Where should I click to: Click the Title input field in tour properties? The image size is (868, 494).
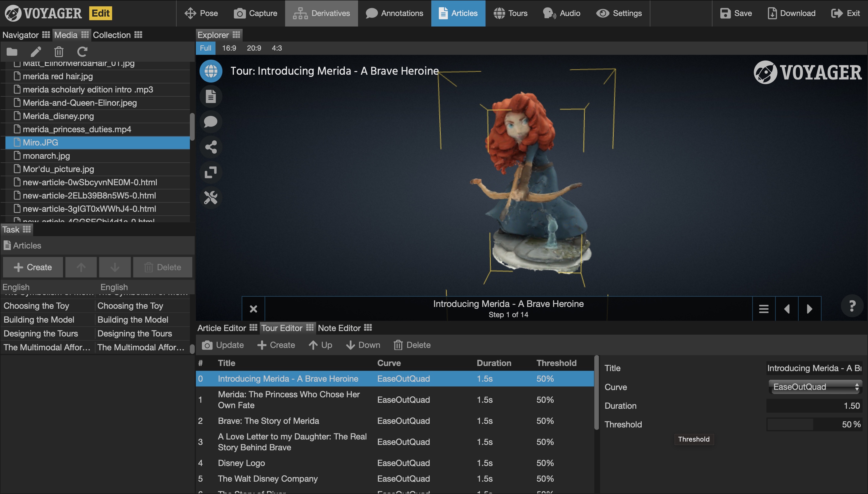tap(814, 368)
